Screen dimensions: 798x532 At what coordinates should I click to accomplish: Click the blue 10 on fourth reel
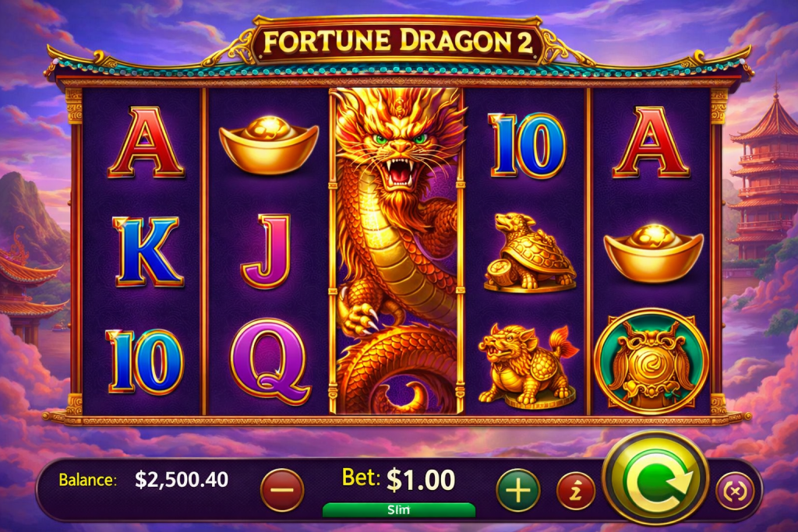coord(528,146)
